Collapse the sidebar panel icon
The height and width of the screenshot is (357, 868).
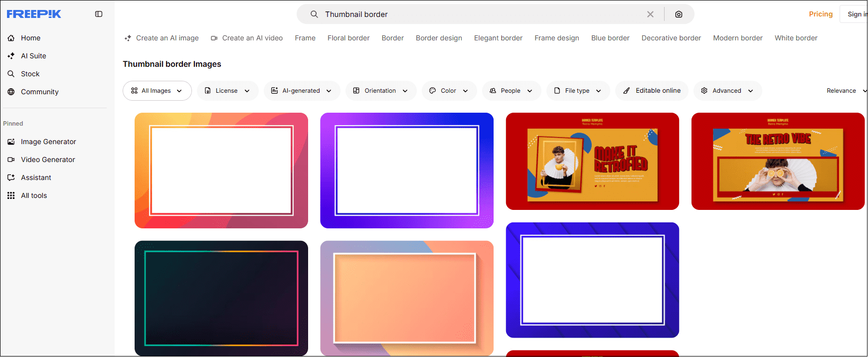(99, 14)
